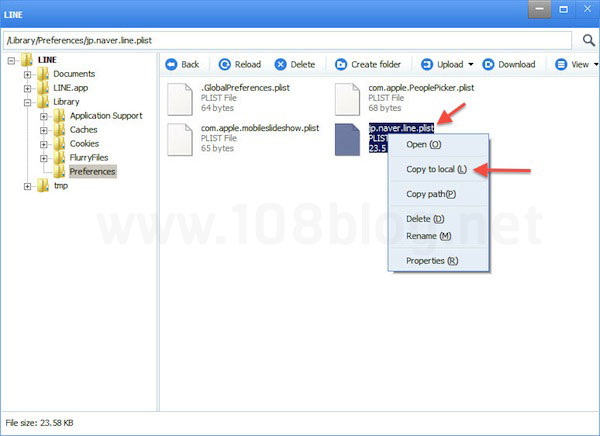The height and width of the screenshot is (436, 600).
Task: Click the search magnifier icon
Action: 589,40
